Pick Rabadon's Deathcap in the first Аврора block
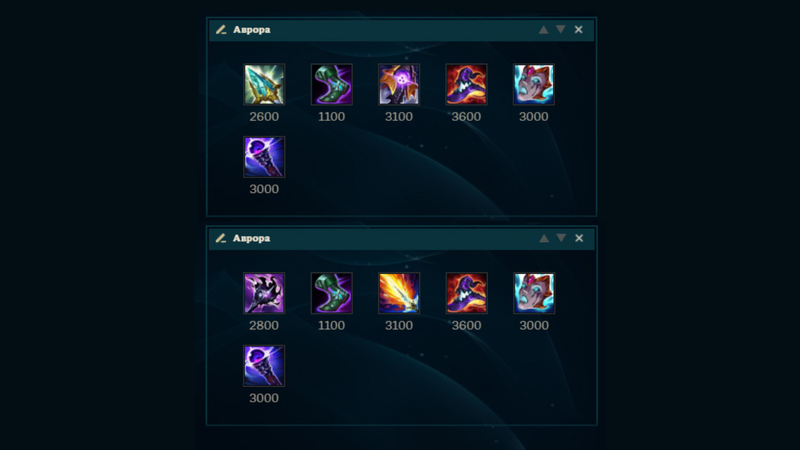The height and width of the screenshot is (450, 800). tap(466, 85)
